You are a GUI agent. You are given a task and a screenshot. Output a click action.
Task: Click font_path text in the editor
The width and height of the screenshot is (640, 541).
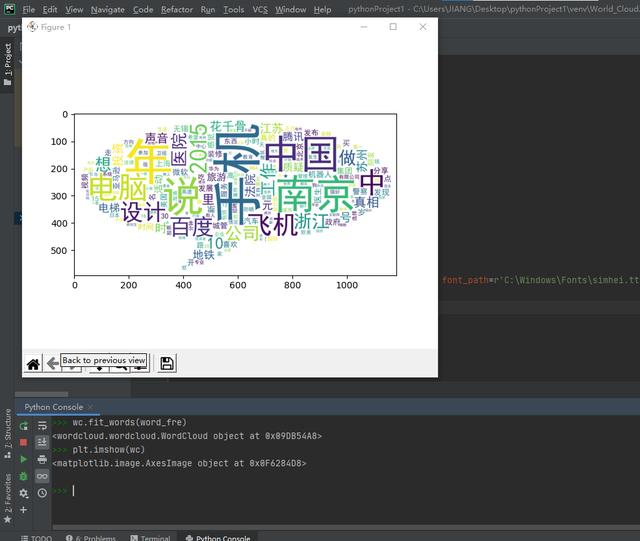[465, 280]
